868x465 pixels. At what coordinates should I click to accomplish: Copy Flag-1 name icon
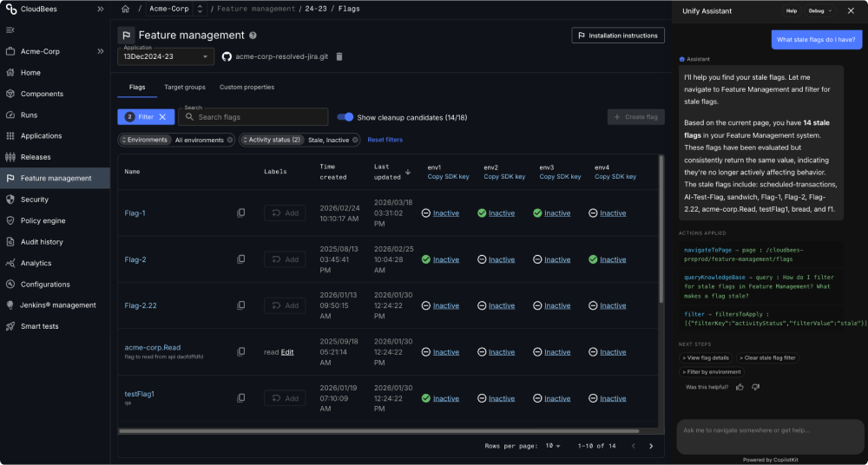240,213
